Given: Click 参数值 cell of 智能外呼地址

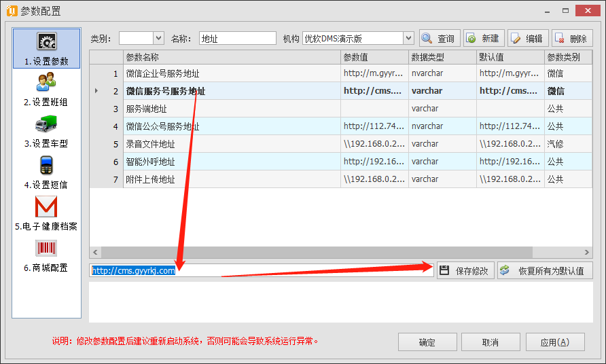Looking at the screenshot, I should tap(374, 162).
